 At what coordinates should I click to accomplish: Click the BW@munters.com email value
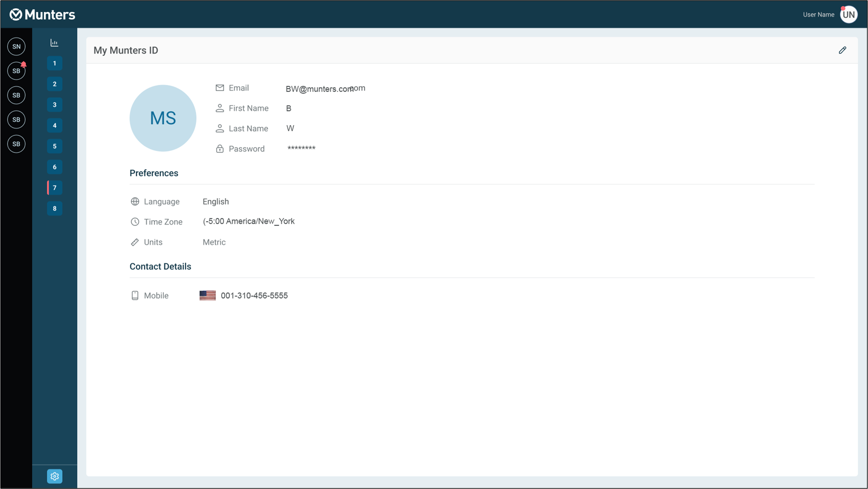click(x=319, y=89)
